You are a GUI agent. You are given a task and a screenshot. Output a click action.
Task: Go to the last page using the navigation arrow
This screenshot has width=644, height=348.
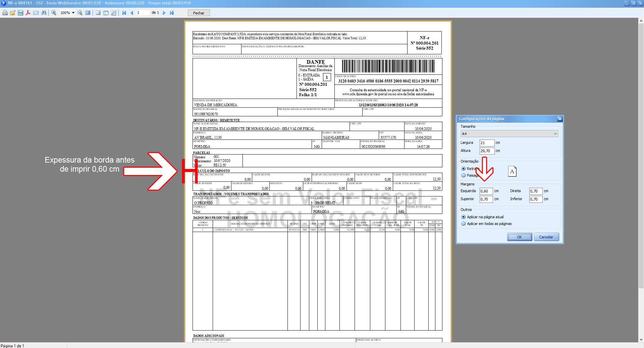pyautogui.click(x=172, y=13)
